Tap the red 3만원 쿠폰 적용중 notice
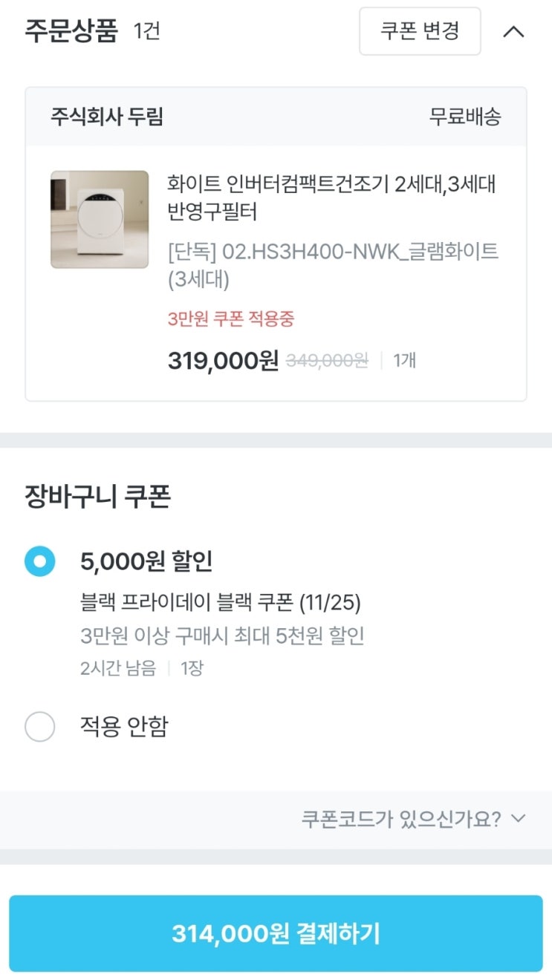The image size is (552, 980). pos(231,319)
